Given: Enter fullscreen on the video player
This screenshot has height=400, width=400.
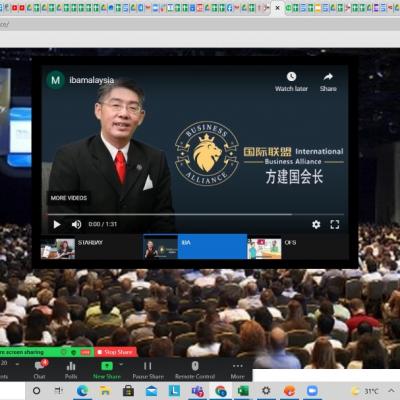Looking at the screenshot, I should point(335,224).
